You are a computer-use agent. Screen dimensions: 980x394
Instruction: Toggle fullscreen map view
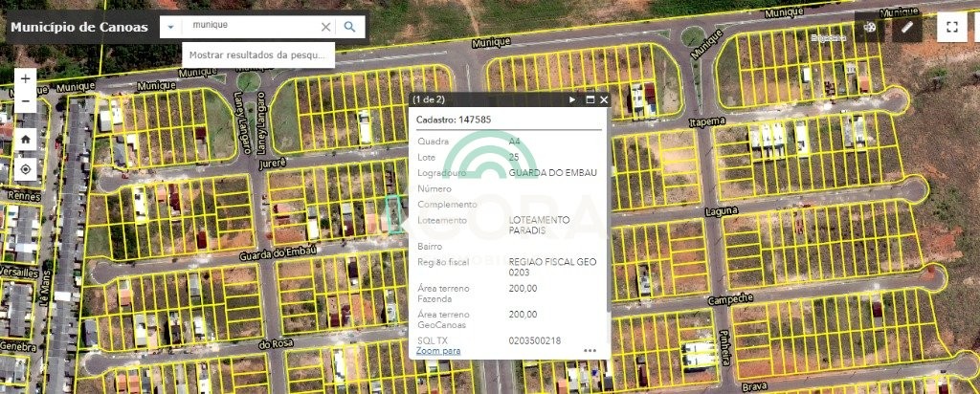(x=951, y=27)
